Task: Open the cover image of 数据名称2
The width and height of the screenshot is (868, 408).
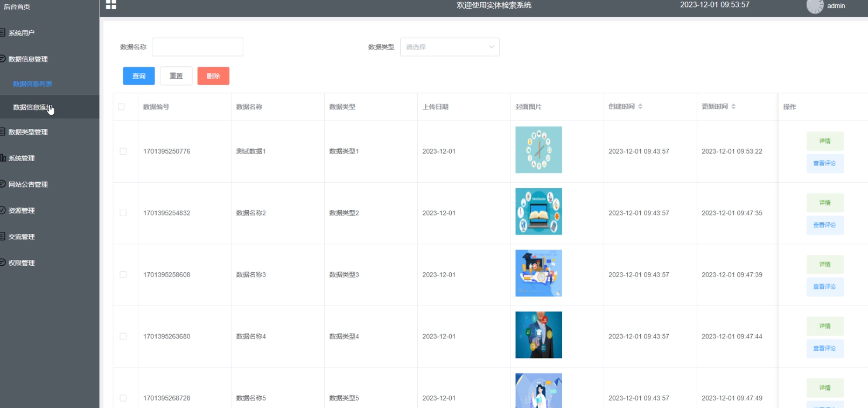Action: [538, 211]
